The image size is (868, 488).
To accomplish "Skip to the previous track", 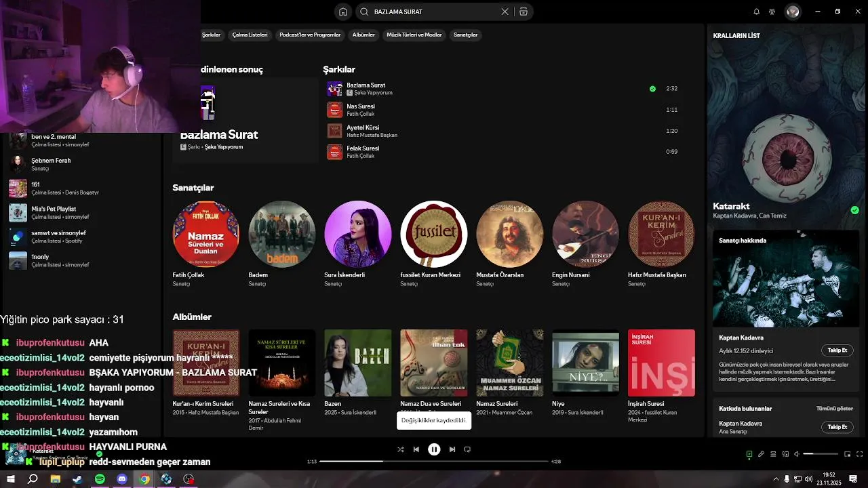I will (x=416, y=449).
